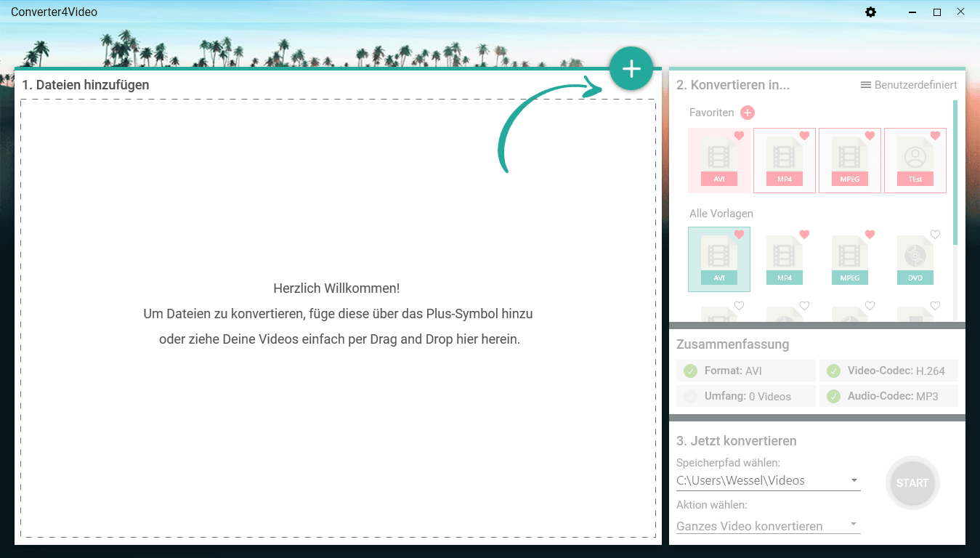Open the Aktion wählen dropdown

pos(854,525)
